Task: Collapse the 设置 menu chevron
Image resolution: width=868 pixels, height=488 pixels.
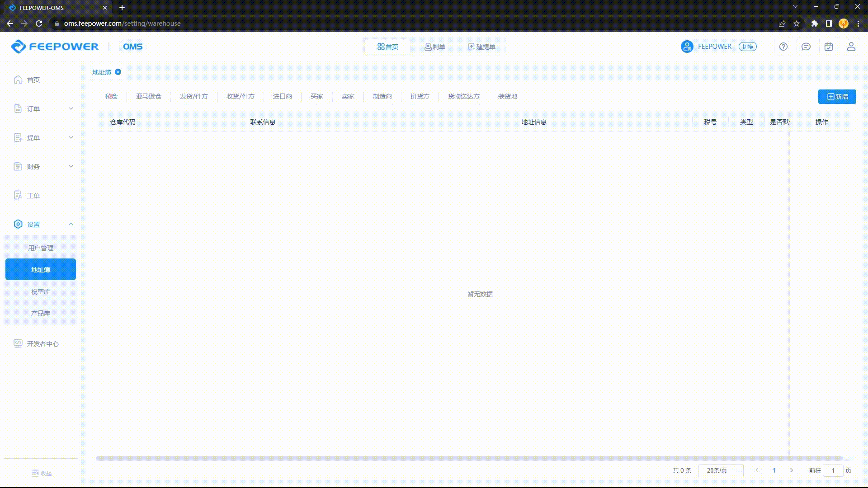Action: pyautogui.click(x=71, y=224)
